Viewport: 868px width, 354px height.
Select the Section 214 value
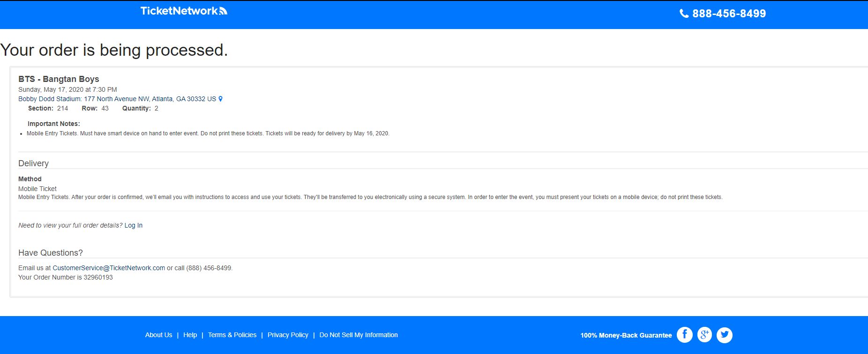tap(62, 108)
